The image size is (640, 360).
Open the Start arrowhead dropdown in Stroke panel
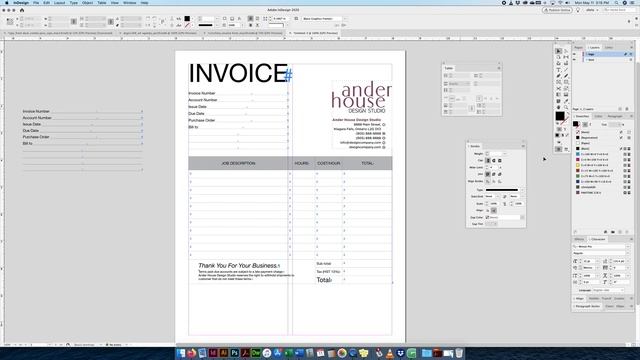click(498, 196)
